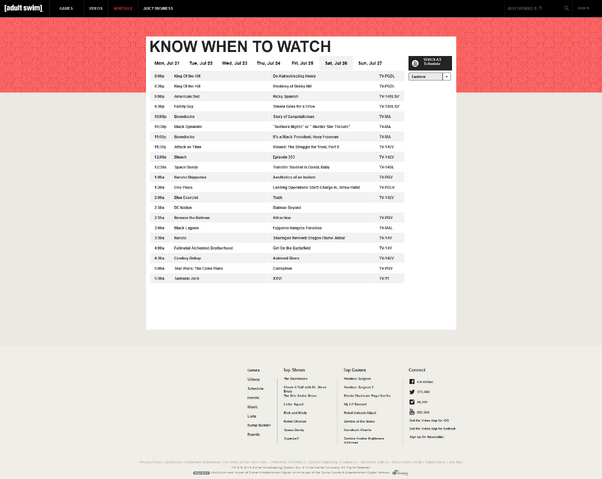Image resolution: width=602 pixels, height=479 pixels.
Task: Open Music link in the footer
Action: coord(252,407)
